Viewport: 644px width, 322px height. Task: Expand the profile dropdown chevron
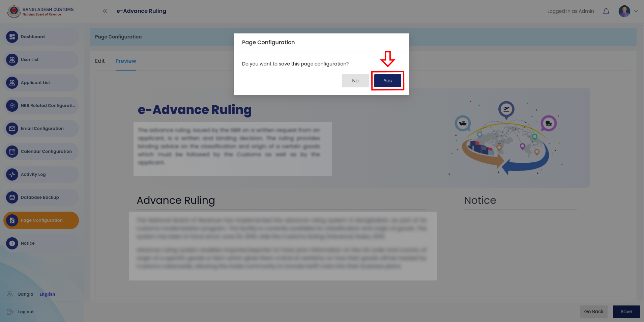(636, 11)
